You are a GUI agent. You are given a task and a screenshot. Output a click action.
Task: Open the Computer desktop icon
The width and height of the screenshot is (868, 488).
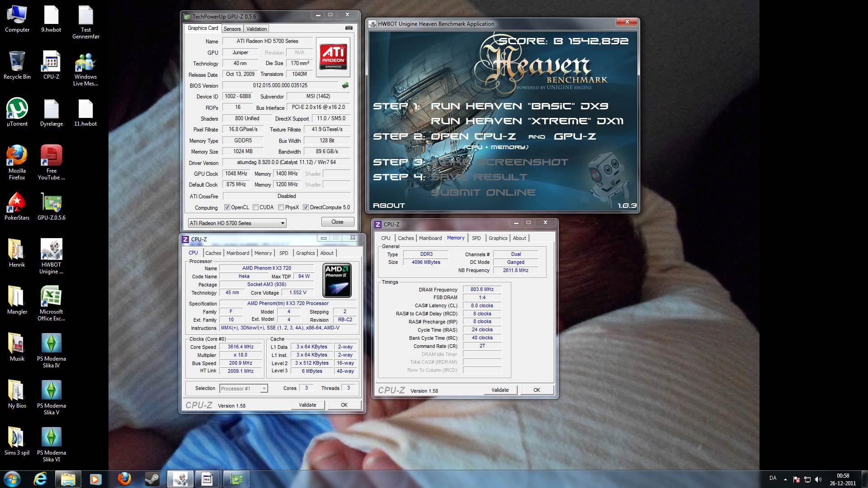[x=17, y=19]
